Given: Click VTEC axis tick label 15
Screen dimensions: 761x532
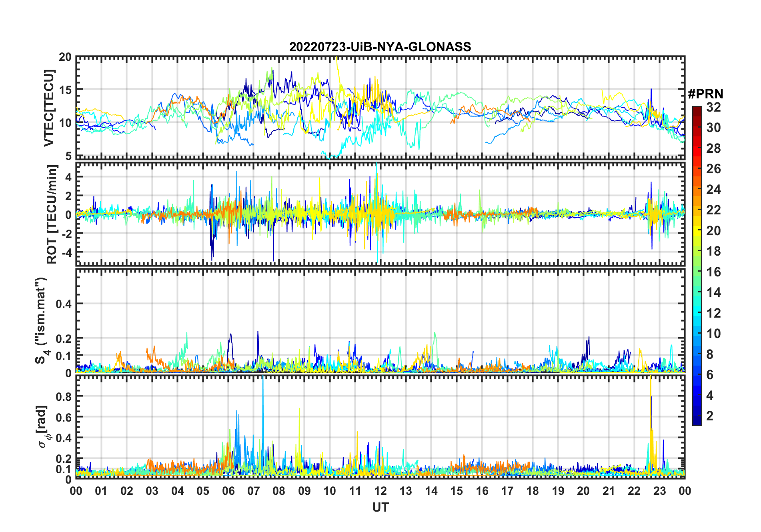Looking at the screenshot, I should pos(65,90).
